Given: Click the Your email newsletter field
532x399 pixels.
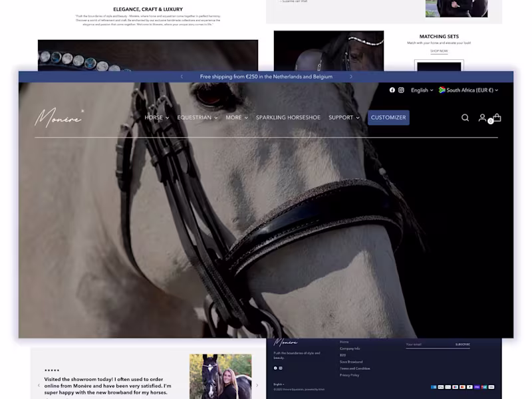Looking at the screenshot, I should point(429,344).
